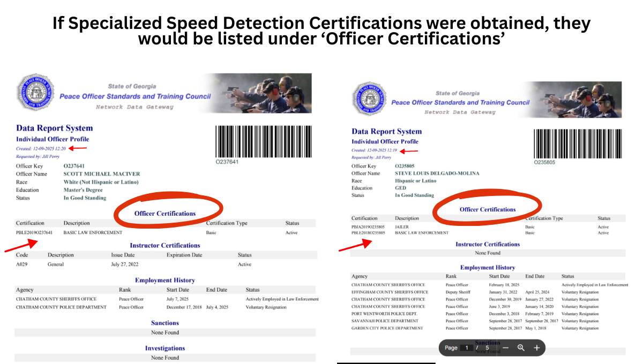
Task: Click the Employment History heading in right profile
Action: 488,267
